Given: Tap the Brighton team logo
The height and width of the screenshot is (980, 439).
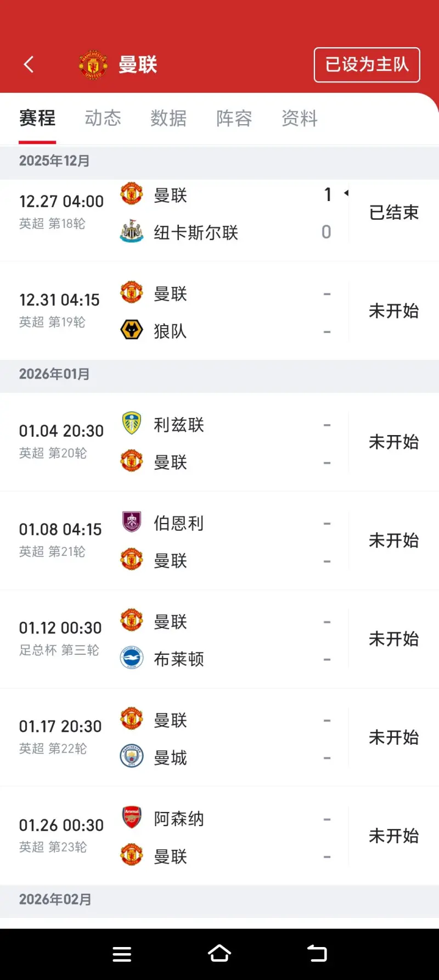Looking at the screenshot, I should coord(132,658).
